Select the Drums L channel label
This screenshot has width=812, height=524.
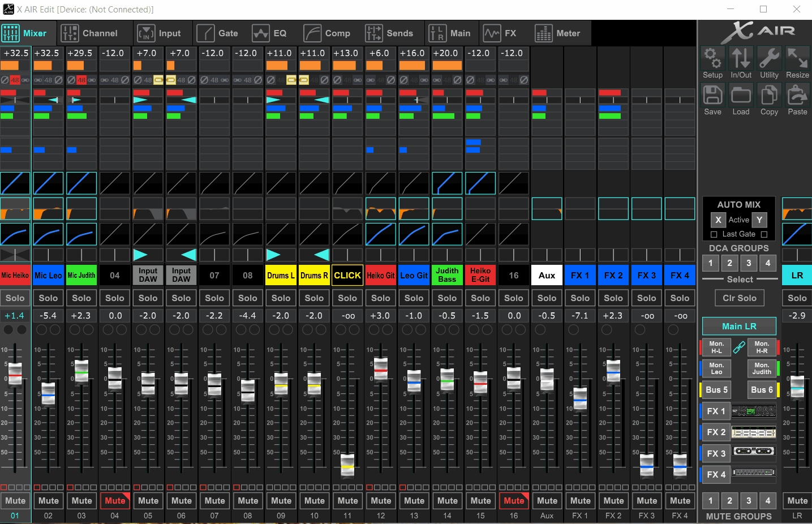tap(281, 275)
